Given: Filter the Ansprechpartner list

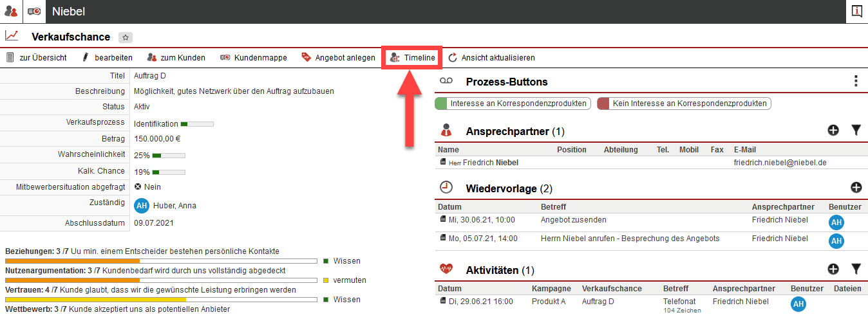Looking at the screenshot, I should (856, 131).
